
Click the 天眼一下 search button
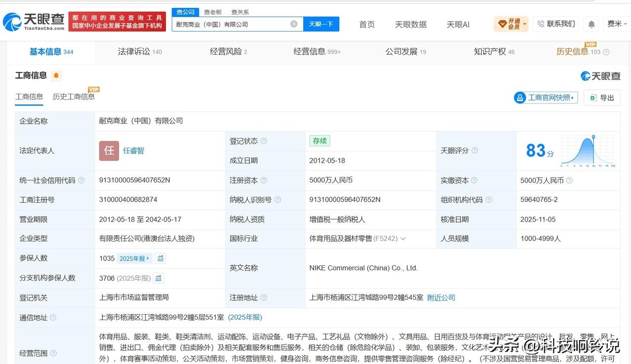coord(321,24)
